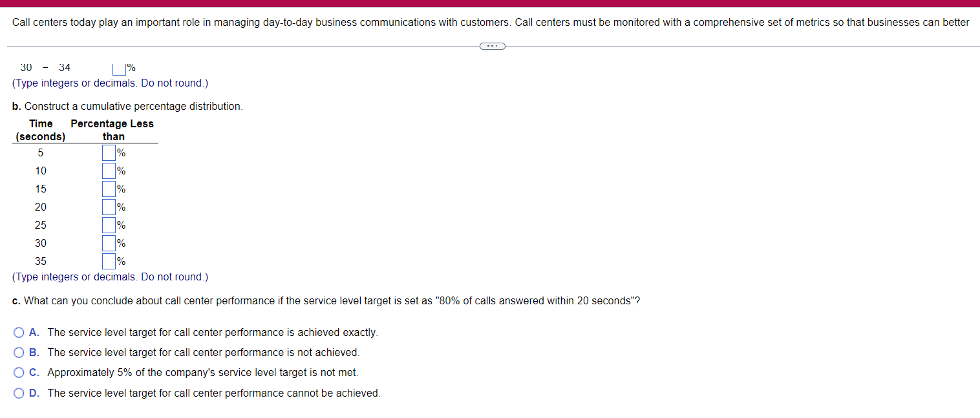Select answer choice D radio button

click(x=19, y=393)
